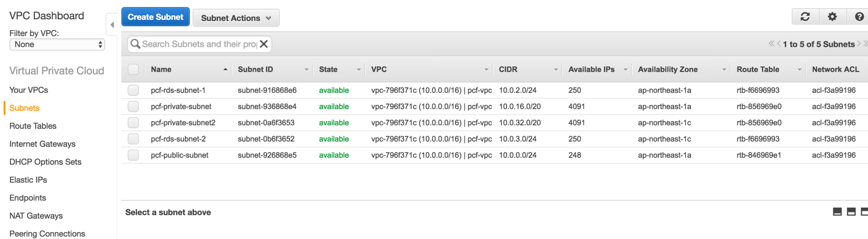The height and width of the screenshot is (239, 868).
Task: Open the Subnet Actions dropdown
Action: coord(236,18)
